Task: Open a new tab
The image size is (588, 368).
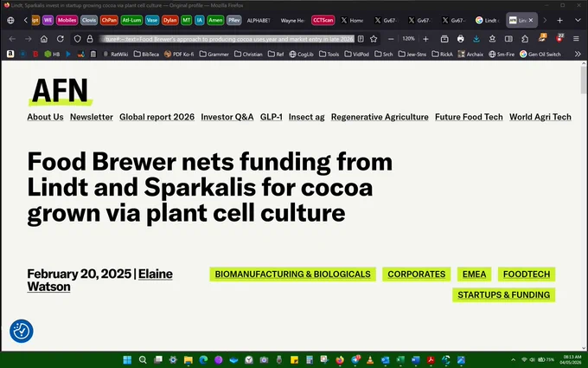Action: pos(559,20)
